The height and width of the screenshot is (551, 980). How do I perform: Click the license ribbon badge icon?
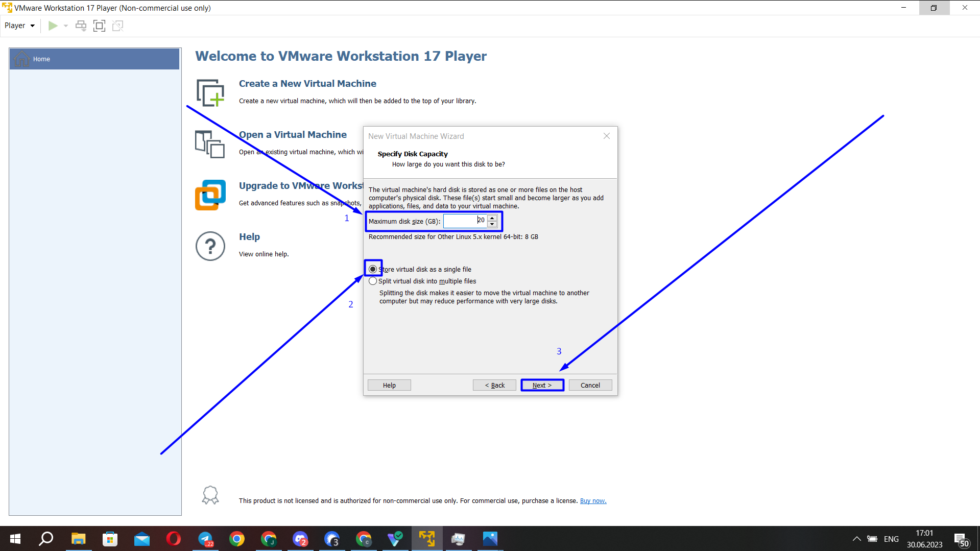tap(210, 495)
